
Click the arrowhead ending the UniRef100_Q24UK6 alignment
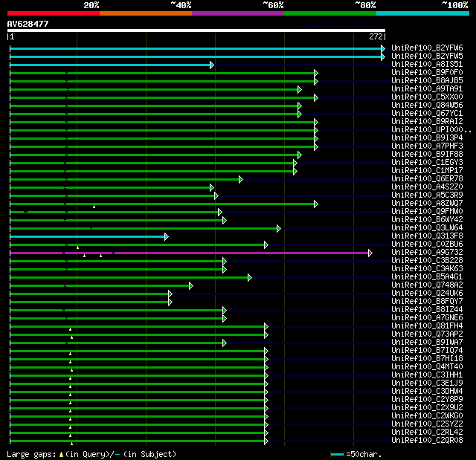(x=170, y=294)
